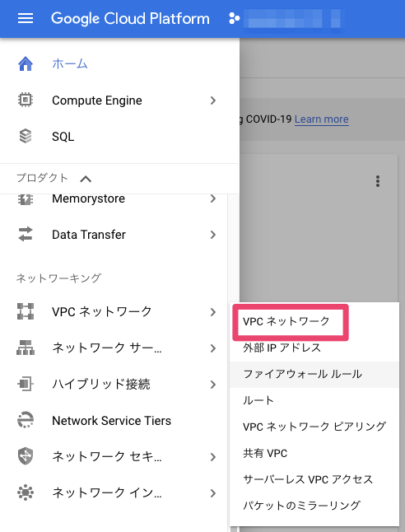Click the network security shield icon

click(26, 456)
